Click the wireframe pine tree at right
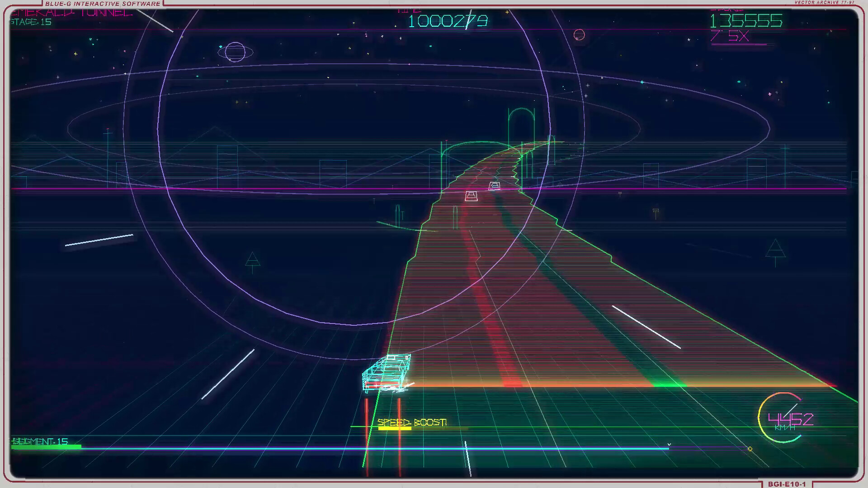 click(775, 251)
